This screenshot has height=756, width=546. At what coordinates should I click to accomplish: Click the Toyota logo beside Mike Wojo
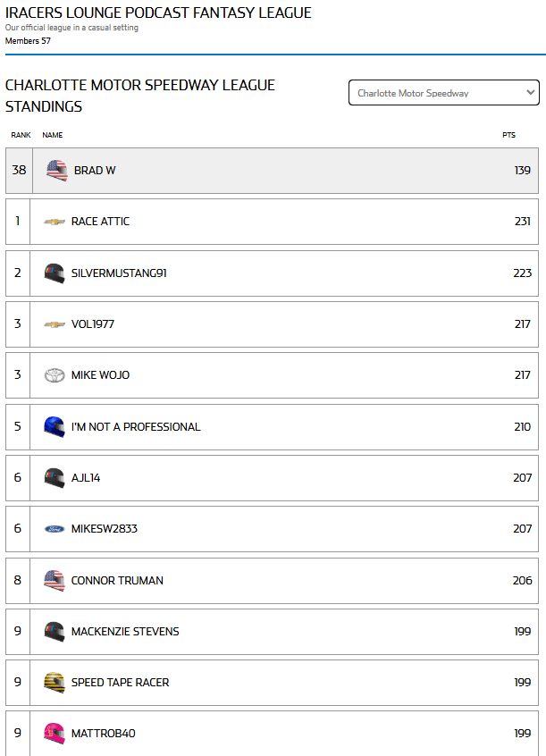click(55, 375)
